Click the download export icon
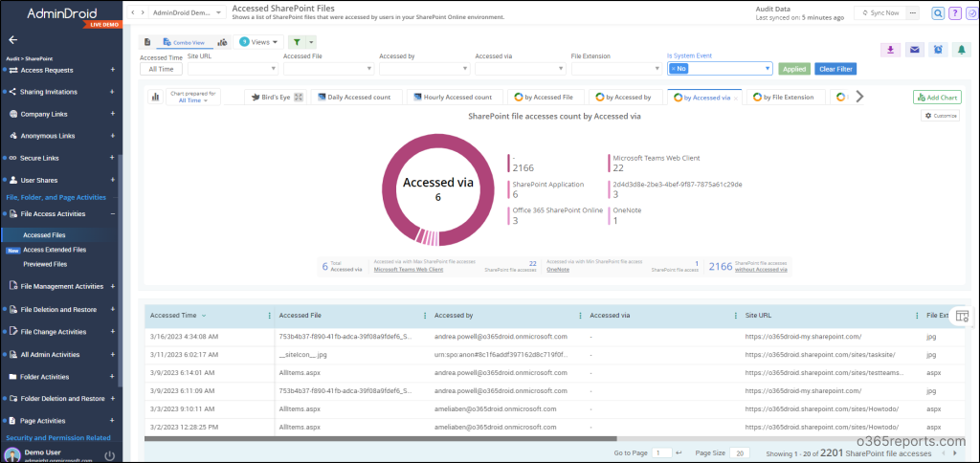This screenshot has height=463, width=980. tap(889, 51)
